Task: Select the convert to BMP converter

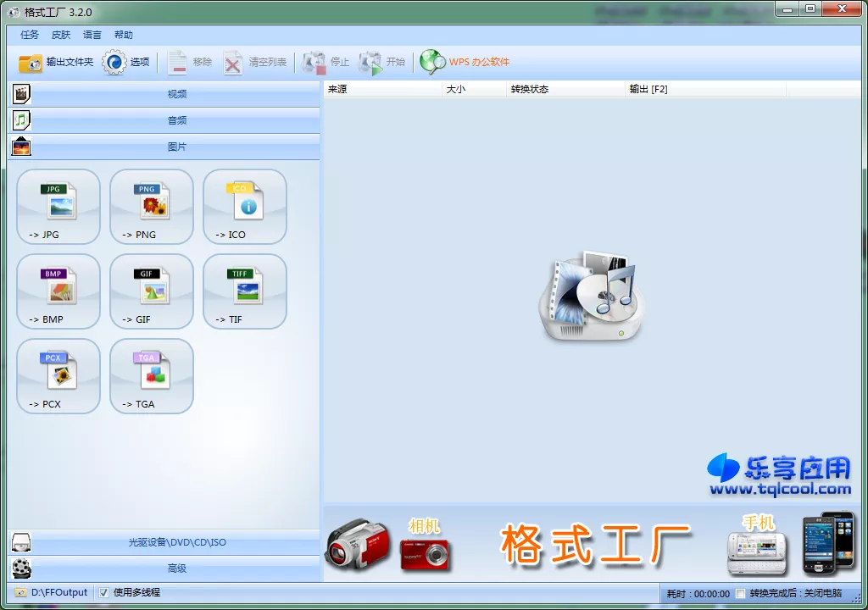Action: point(58,291)
